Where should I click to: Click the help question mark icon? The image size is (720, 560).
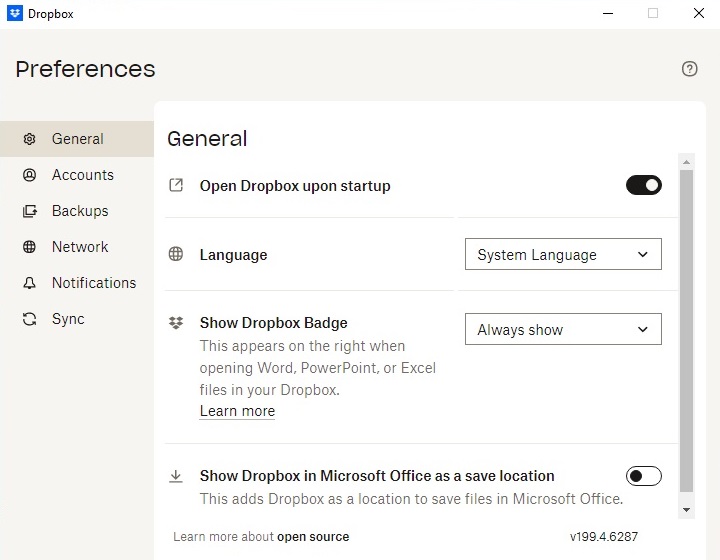689,69
